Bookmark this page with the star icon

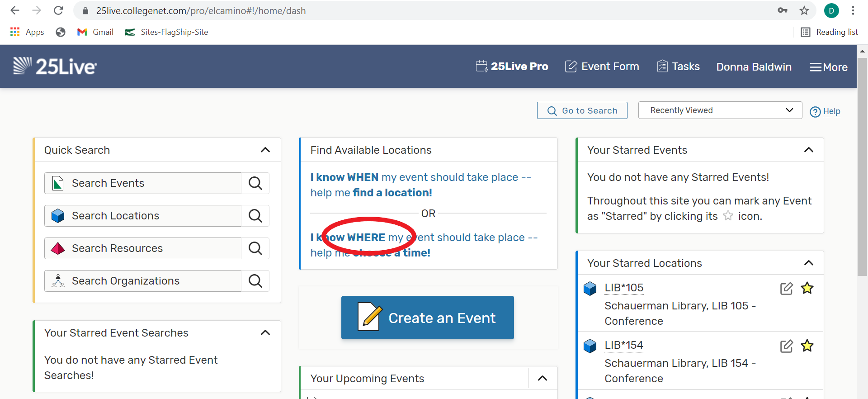click(804, 10)
